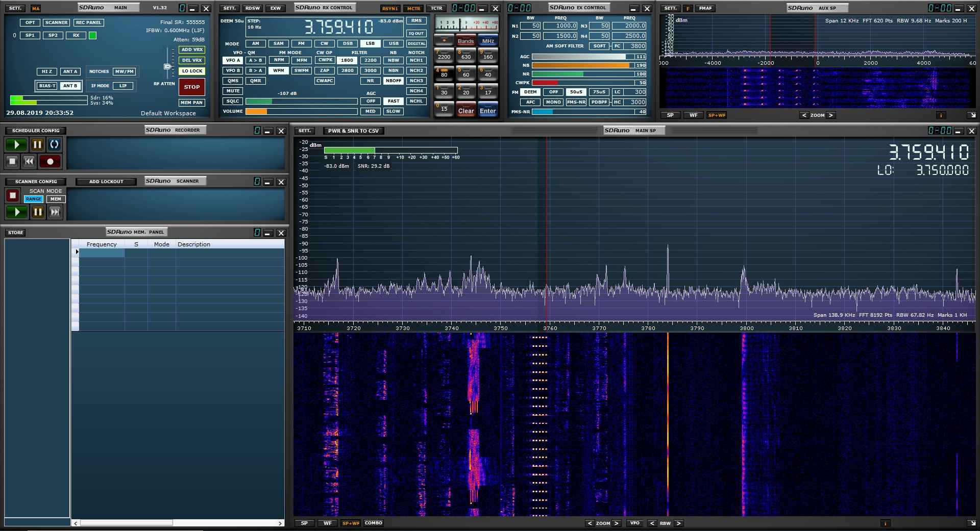Viewport: 980px width, 531px height.
Task: Adjust the VOLUME slider bar
Action: pyautogui.click(x=301, y=111)
